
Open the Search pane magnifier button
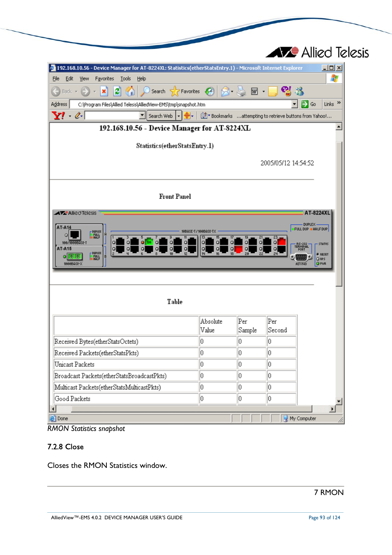coord(153,91)
